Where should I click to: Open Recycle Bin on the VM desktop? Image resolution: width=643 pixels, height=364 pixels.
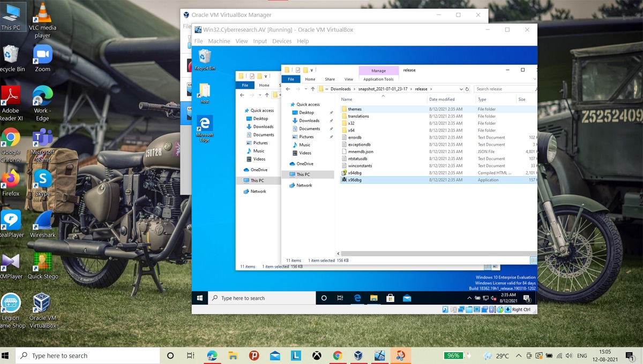(x=204, y=58)
